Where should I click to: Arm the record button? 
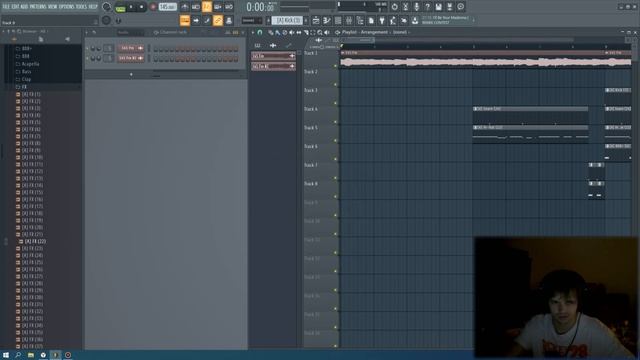tap(153, 7)
